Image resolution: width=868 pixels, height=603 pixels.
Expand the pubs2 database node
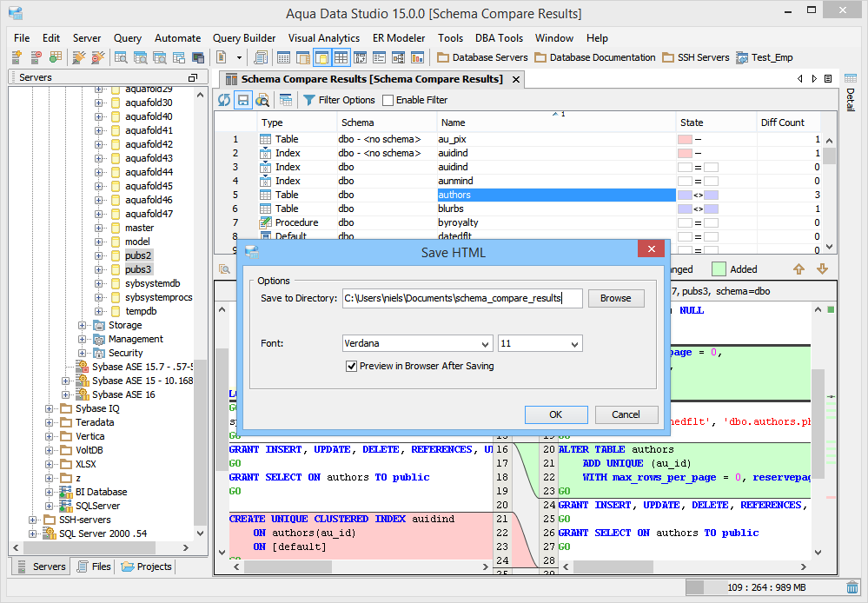point(98,255)
